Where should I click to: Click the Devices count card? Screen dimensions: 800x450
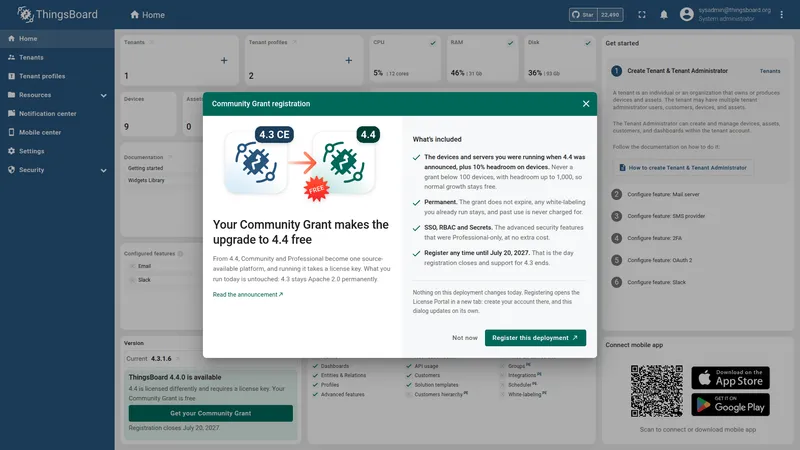[x=148, y=113]
